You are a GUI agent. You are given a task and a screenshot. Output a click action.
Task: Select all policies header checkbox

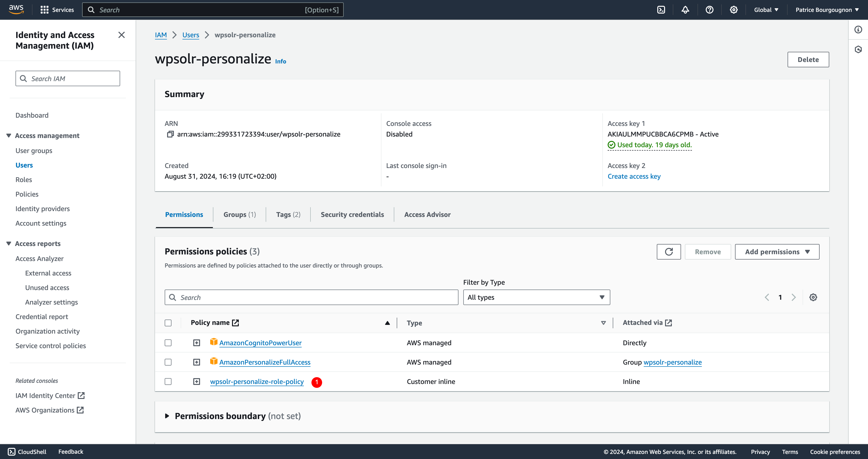coord(168,323)
